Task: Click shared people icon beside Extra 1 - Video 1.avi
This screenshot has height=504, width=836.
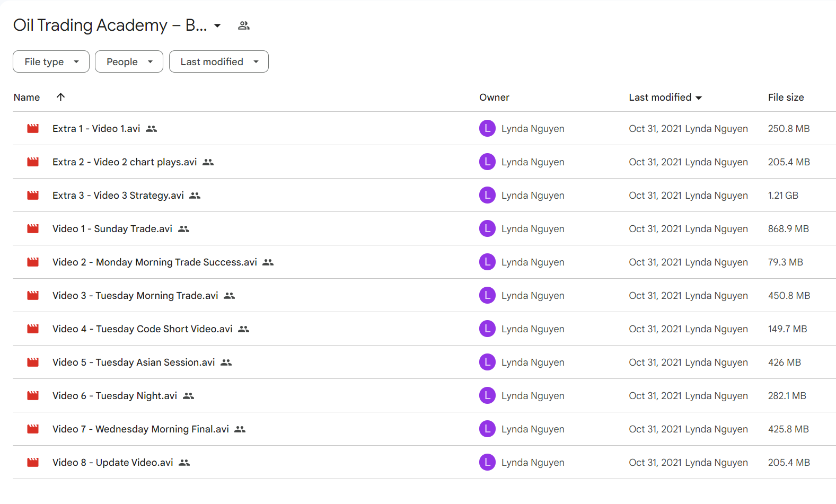Action: coord(152,129)
